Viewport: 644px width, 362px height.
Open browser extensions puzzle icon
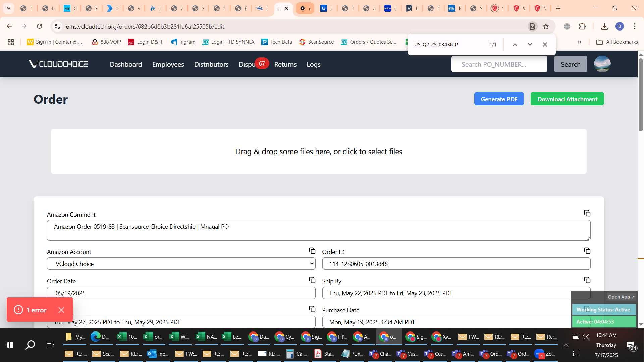point(582,26)
